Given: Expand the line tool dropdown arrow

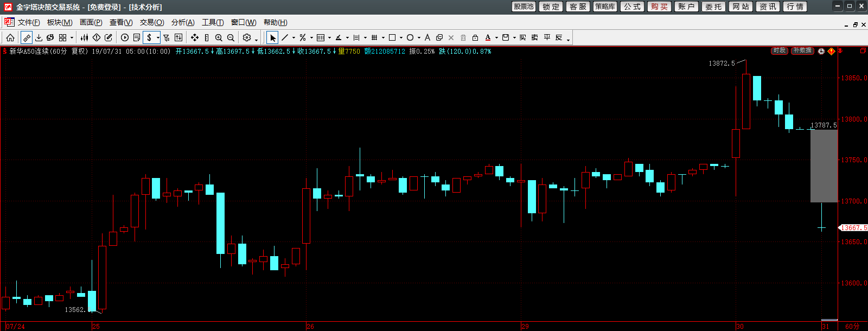Looking at the screenshot, I should click(293, 38).
